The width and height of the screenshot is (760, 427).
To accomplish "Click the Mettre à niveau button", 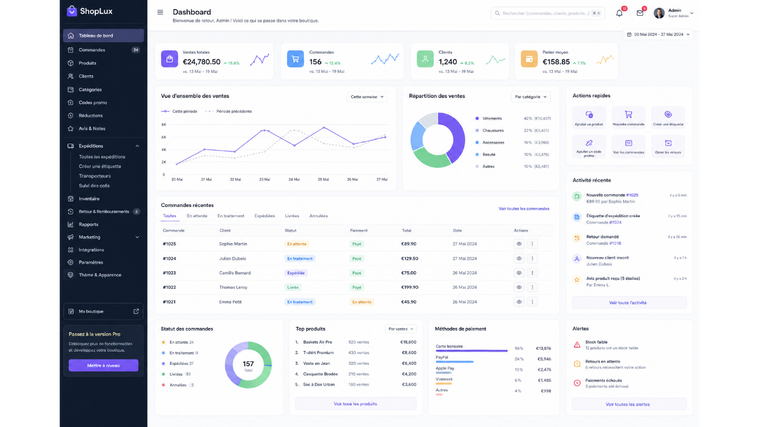I will (x=103, y=365).
